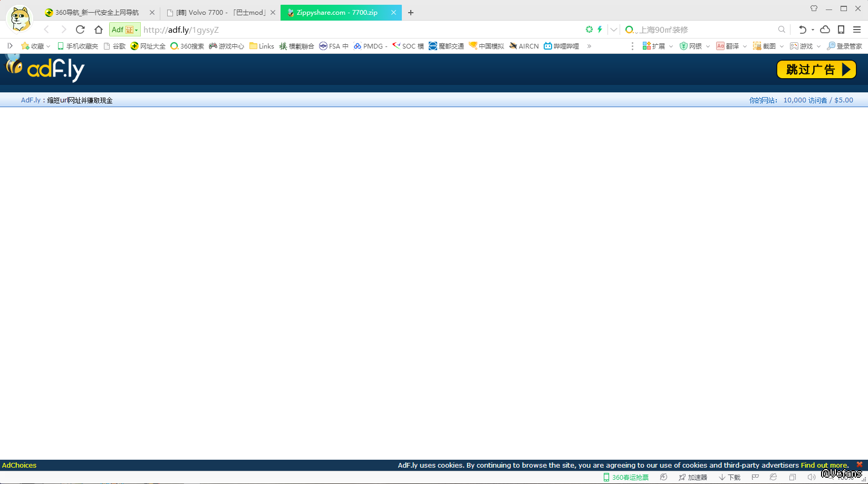Select the Zippyshare.com 7700.zip tab

click(341, 12)
